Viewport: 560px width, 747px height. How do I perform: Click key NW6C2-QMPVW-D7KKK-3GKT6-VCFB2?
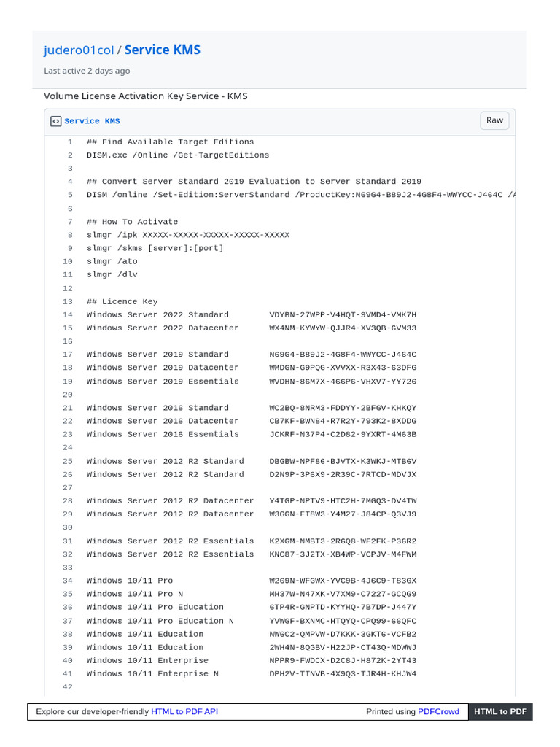[343, 635]
